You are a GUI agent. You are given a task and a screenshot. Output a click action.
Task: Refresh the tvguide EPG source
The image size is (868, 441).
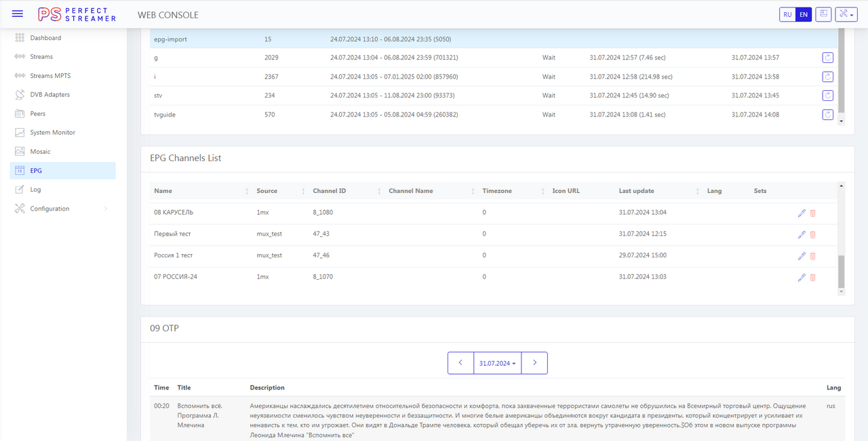(x=827, y=114)
